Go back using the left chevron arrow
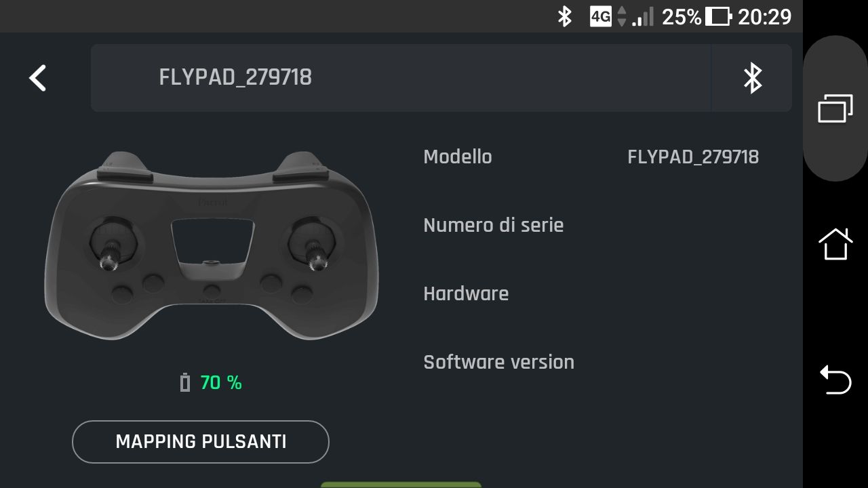 tap(37, 78)
